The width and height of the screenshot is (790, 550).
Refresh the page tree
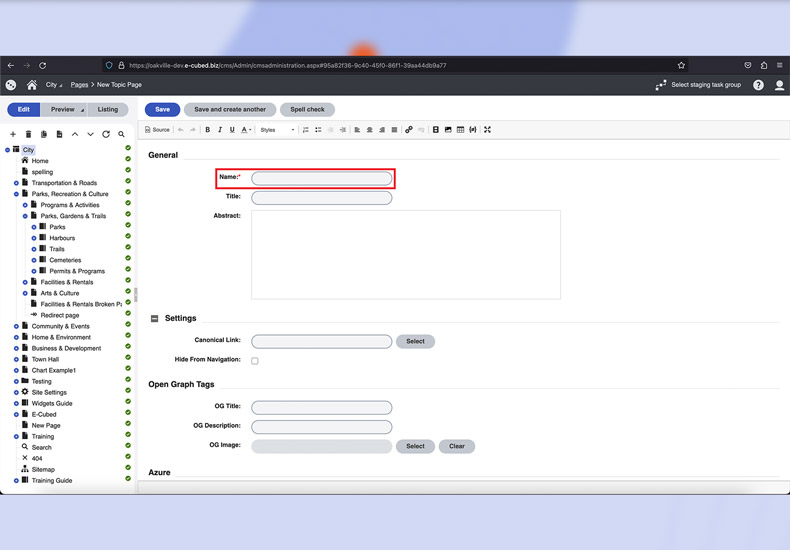(106, 134)
